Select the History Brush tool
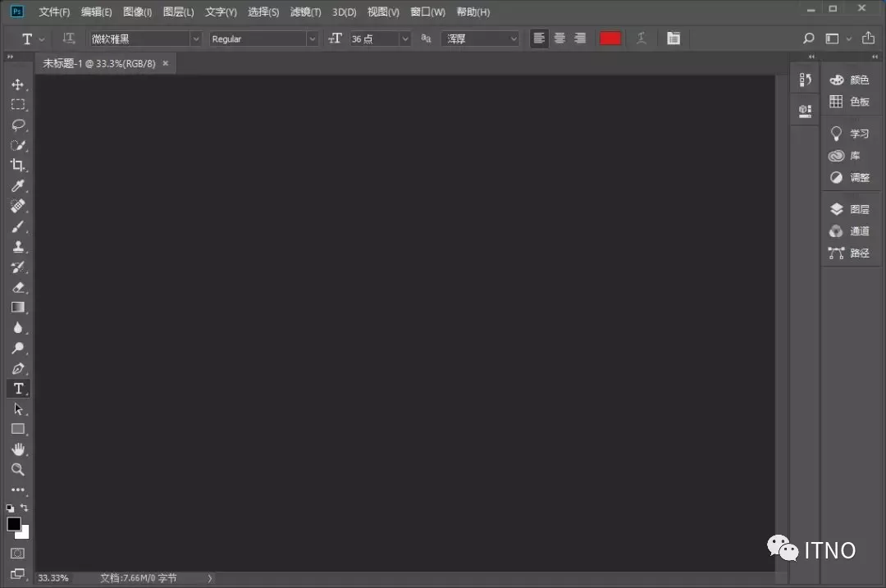886x588 pixels. [x=17, y=267]
